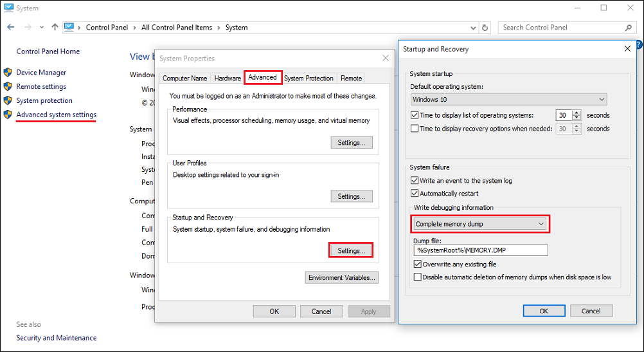
Task: Click the refresh icon in address bar
Action: (x=485, y=28)
